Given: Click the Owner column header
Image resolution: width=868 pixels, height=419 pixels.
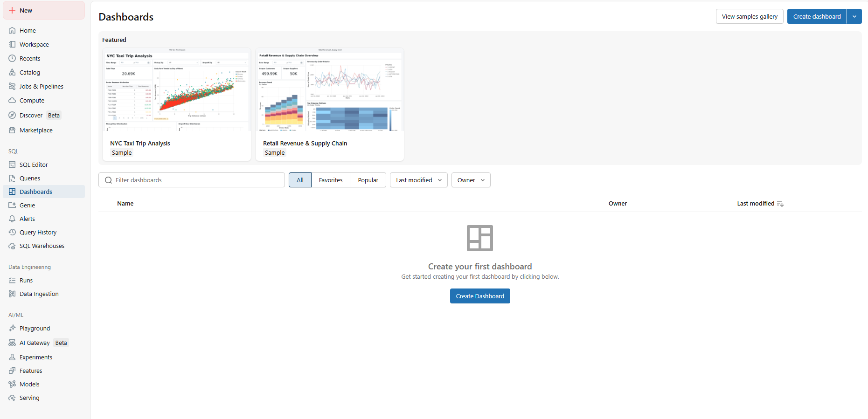Looking at the screenshot, I should (618, 204).
